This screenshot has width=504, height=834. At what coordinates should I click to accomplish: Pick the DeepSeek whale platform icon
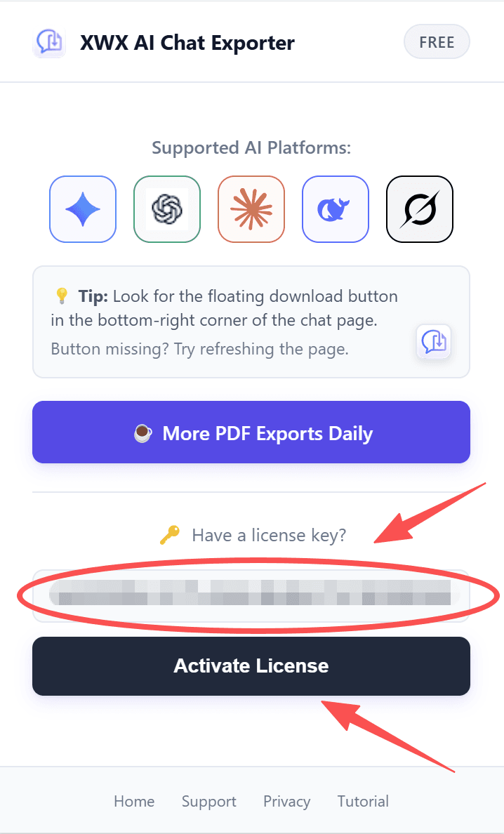pyautogui.click(x=336, y=209)
